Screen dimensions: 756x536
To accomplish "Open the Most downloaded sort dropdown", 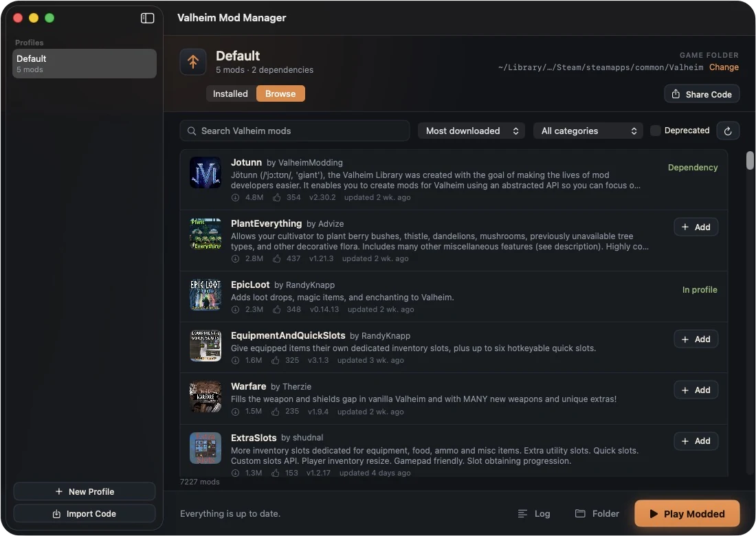I will [x=471, y=131].
